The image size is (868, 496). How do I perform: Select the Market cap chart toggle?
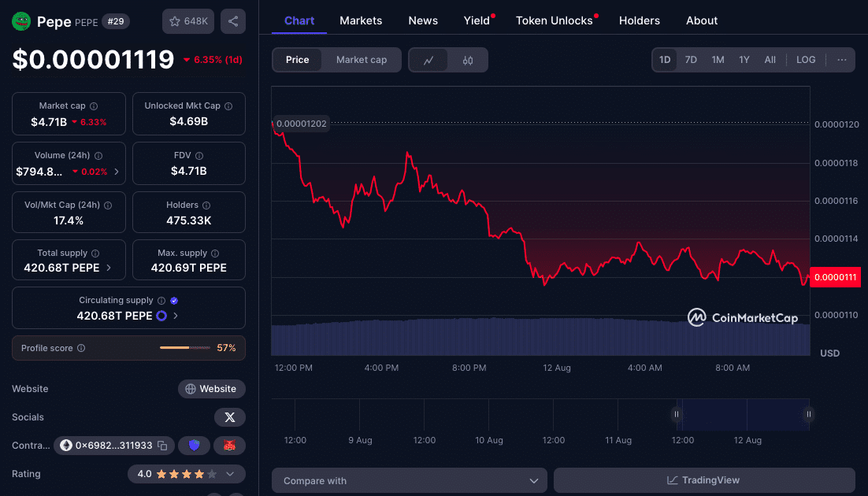(362, 60)
